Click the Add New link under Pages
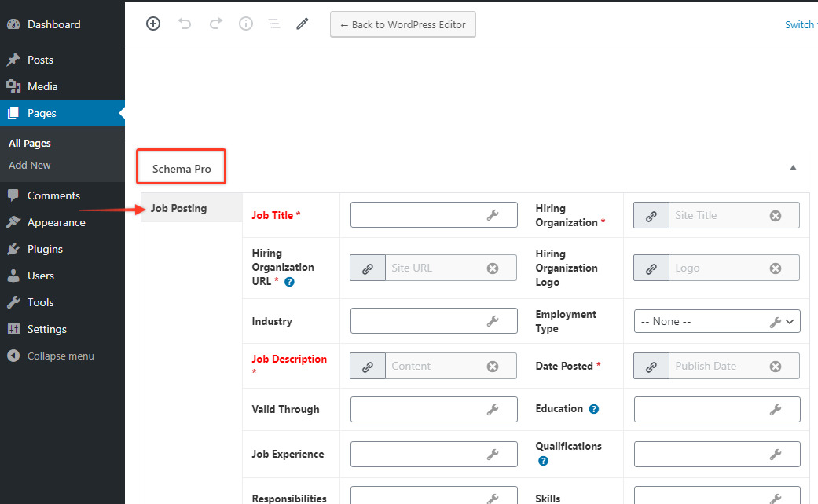This screenshot has height=504, width=818. tap(30, 166)
